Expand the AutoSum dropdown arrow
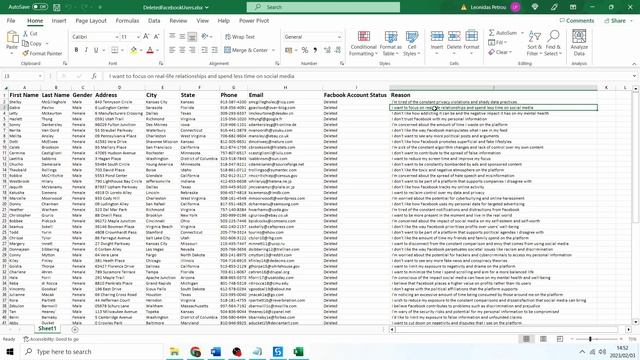The image size is (640, 360). tap(522, 33)
